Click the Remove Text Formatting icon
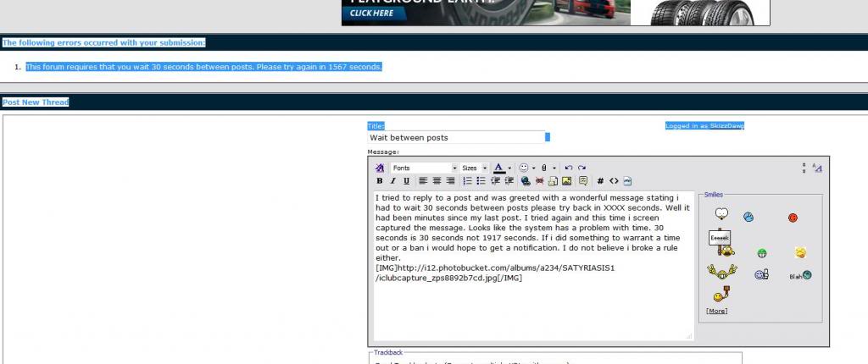The image size is (868, 364). tap(380, 168)
